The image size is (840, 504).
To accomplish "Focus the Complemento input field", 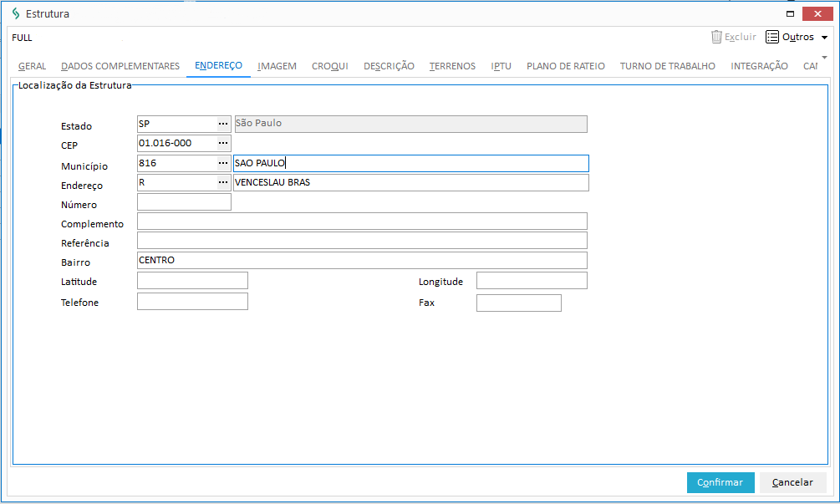I will pos(362,221).
